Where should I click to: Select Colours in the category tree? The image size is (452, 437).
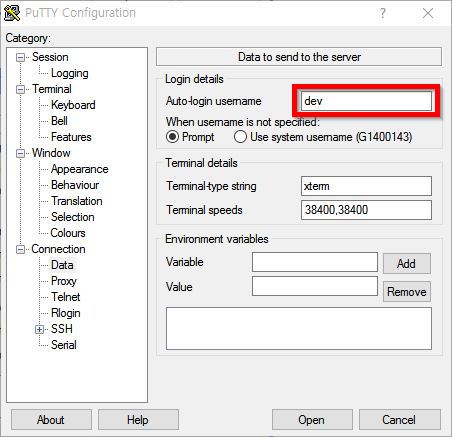click(68, 233)
